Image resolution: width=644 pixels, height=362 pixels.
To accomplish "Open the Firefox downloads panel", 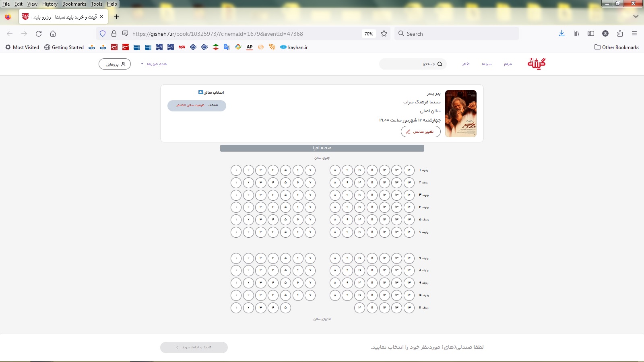I will pos(561,34).
